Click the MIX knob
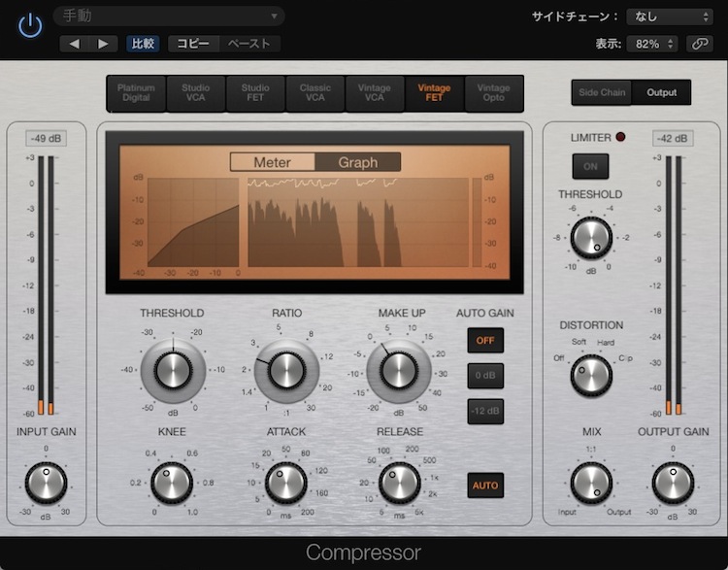Screen dimensions: 728x570 tap(591, 484)
